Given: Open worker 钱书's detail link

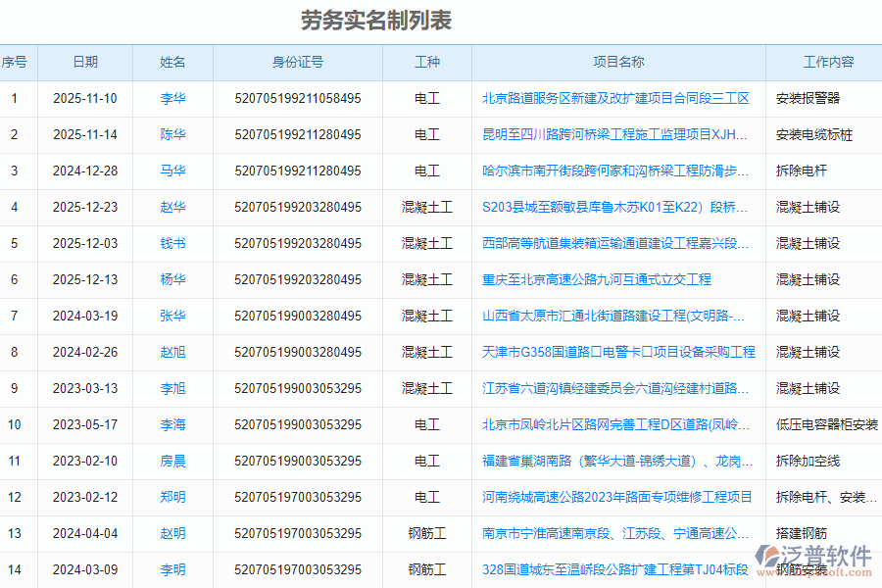Looking at the screenshot, I should [x=172, y=243].
